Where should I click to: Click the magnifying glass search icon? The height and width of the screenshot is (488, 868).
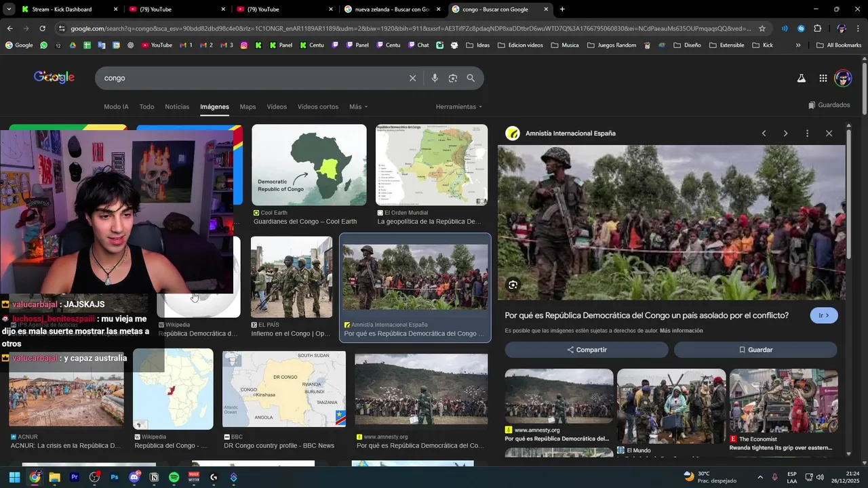(471, 78)
